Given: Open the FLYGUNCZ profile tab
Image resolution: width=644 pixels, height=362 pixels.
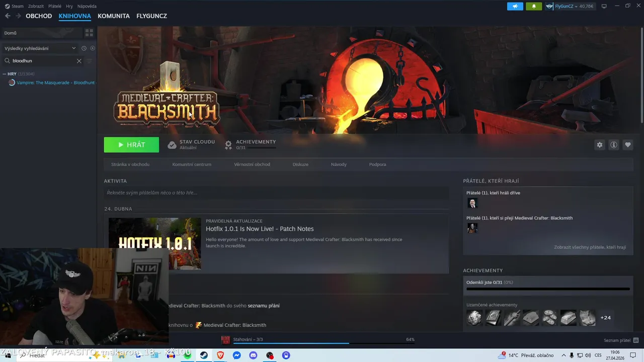Looking at the screenshot, I should [151, 16].
